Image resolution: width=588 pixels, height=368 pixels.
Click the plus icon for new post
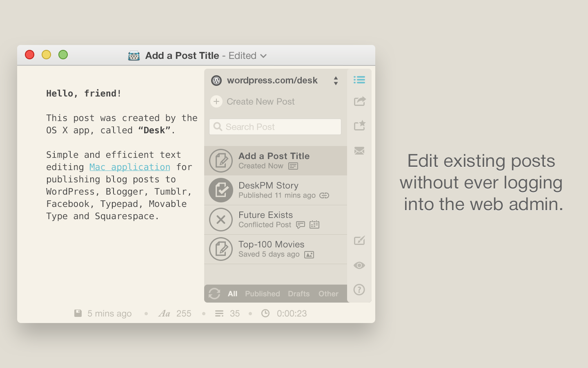pos(216,101)
